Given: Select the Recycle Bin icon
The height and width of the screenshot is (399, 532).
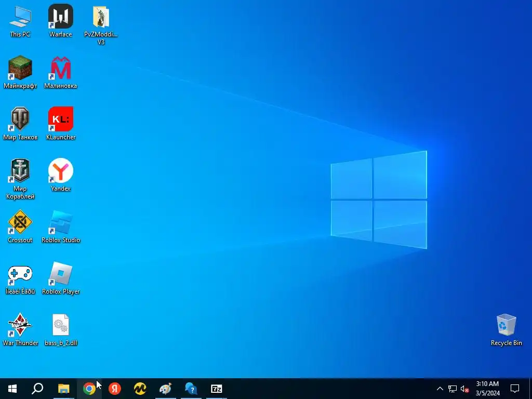Looking at the screenshot, I should click(506, 330).
